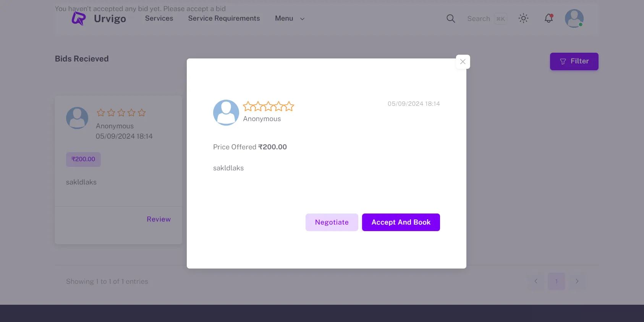Focus the Search input field

point(479,19)
